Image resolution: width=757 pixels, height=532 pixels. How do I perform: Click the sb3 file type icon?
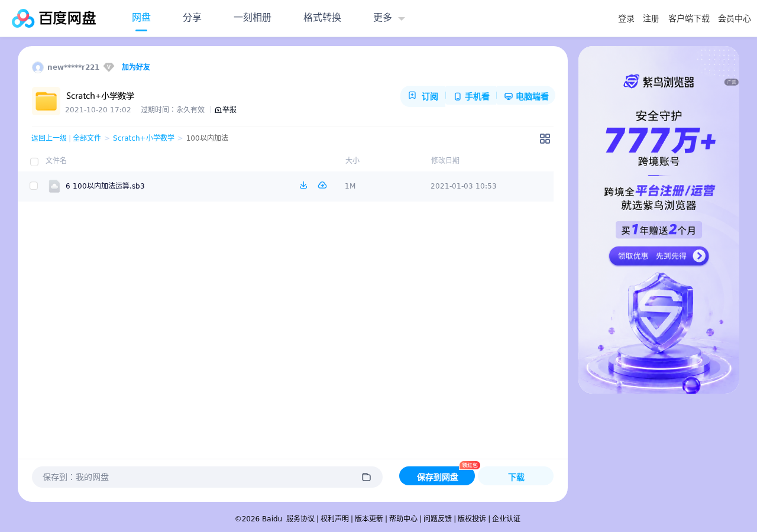click(x=54, y=186)
